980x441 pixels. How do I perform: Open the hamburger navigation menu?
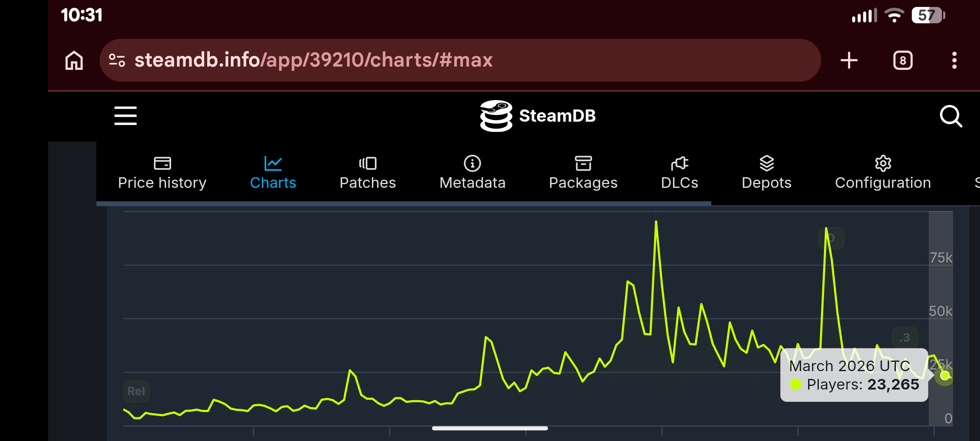[125, 116]
